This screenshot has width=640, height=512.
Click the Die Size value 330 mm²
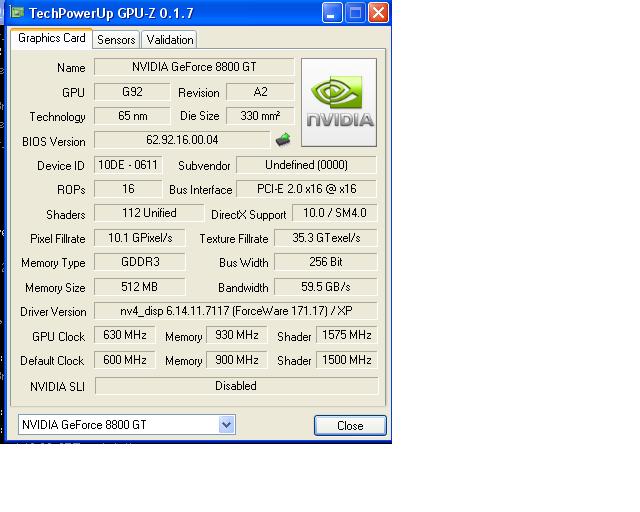(x=260, y=116)
